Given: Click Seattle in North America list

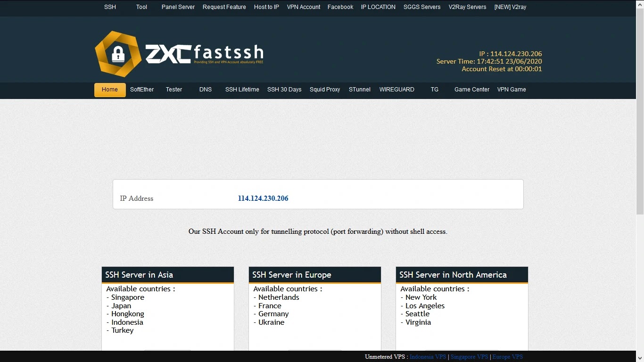Looking at the screenshot, I should 417,314.
